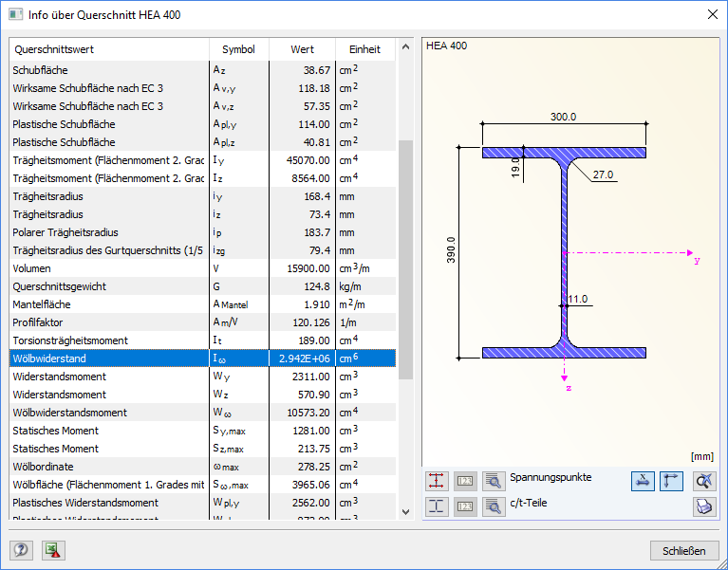This screenshot has width=728, height=570.
Task: Select the Schubfläche row
Action: click(202, 70)
